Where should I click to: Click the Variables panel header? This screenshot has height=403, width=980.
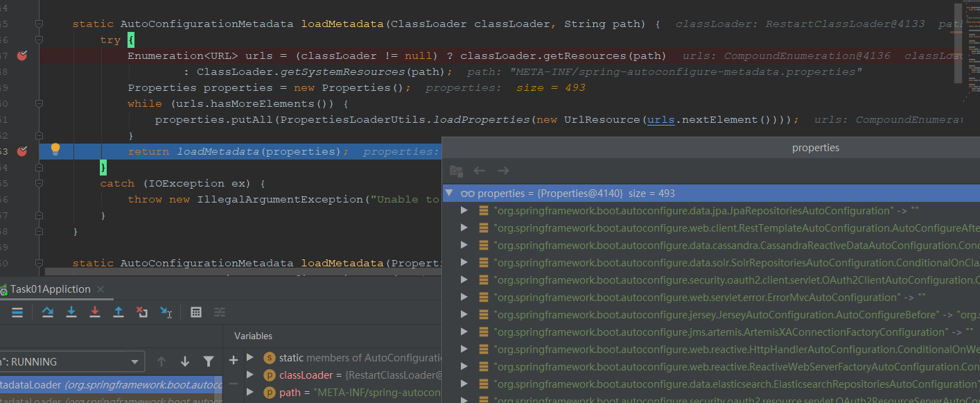click(254, 336)
